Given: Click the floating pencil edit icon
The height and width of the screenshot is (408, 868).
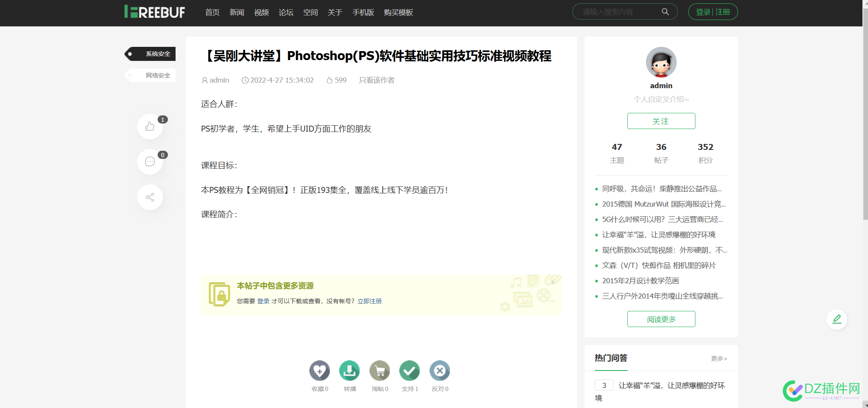Looking at the screenshot, I should 837,319.
